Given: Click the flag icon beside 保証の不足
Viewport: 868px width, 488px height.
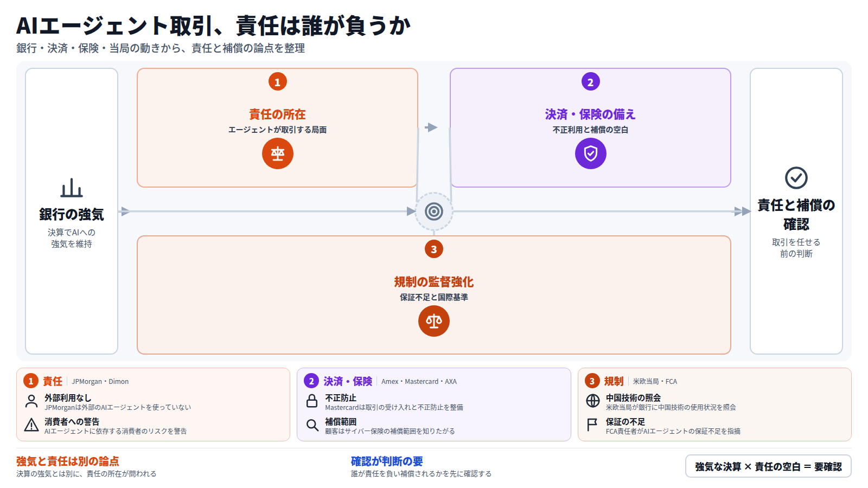Looking at the screenshot, I should pyautogui.click(x=592, y=425).
